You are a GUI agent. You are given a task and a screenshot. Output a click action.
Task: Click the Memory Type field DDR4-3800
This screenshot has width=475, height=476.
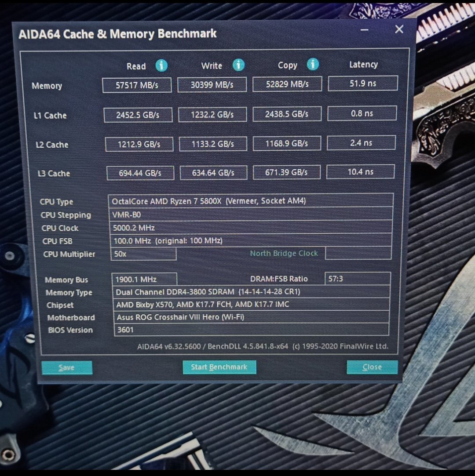click(x=251, y=292)
